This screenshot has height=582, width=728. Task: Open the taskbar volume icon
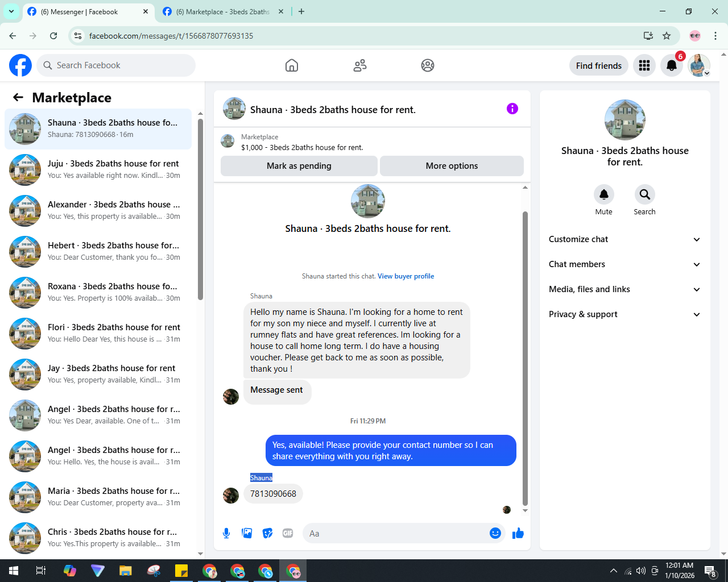tap(641, 571)
